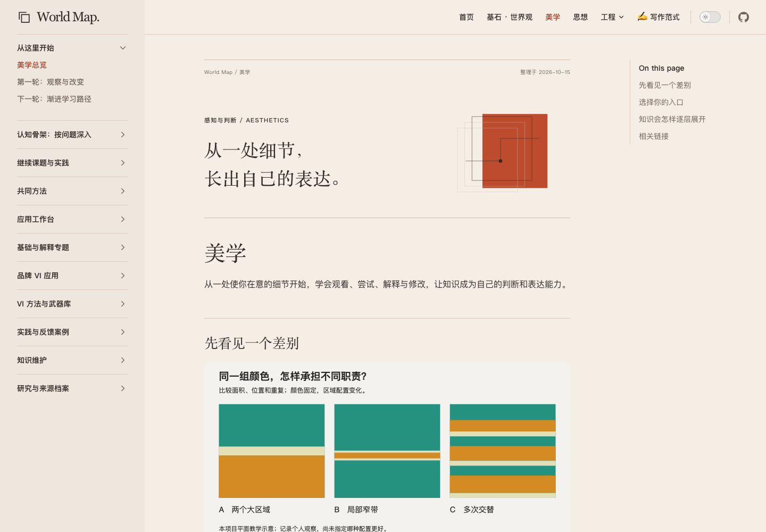Viewport: 766px width, 532px height.
Task: Open 美学总览 in the sidebar
Action: tap(32, 65)
